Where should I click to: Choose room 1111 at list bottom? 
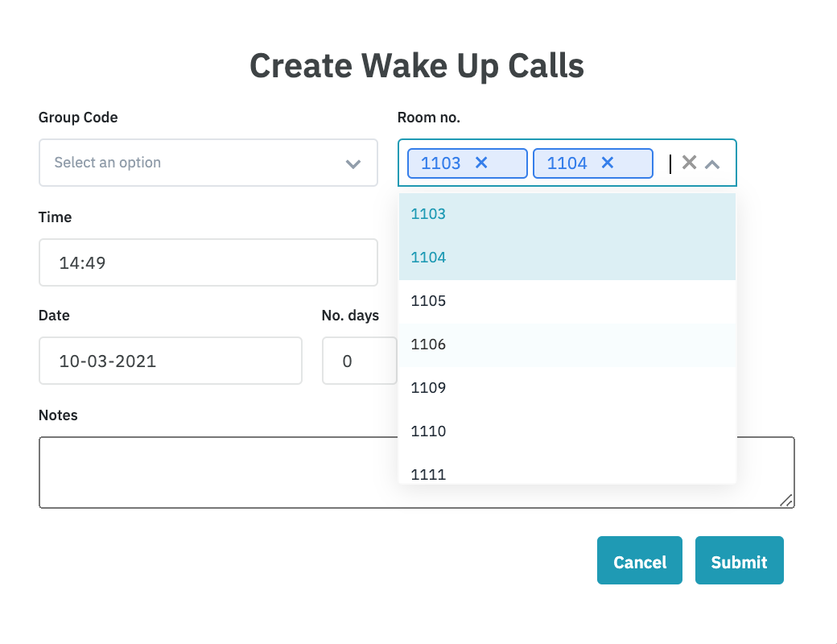click(567, 473)
